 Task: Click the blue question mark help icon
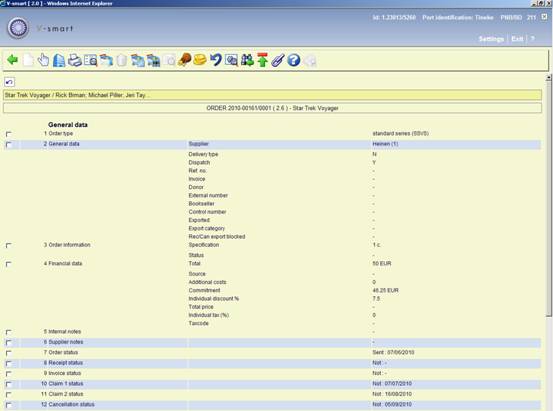293,60
